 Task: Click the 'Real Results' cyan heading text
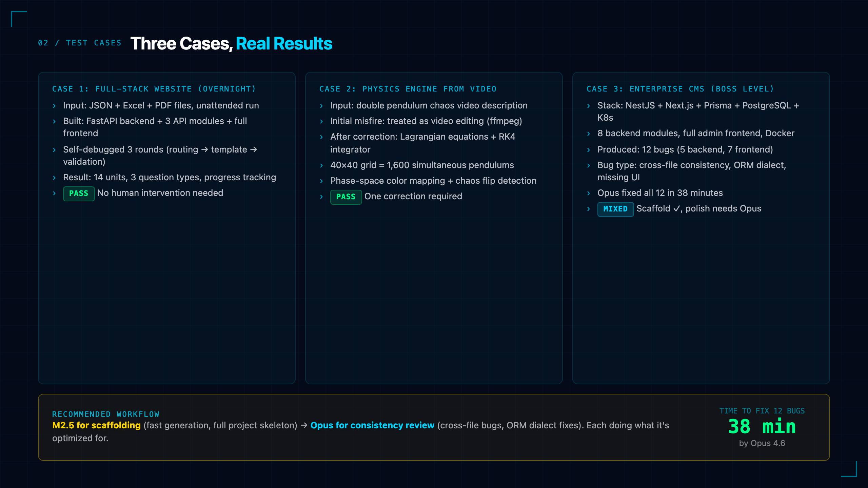pos(284,43)
